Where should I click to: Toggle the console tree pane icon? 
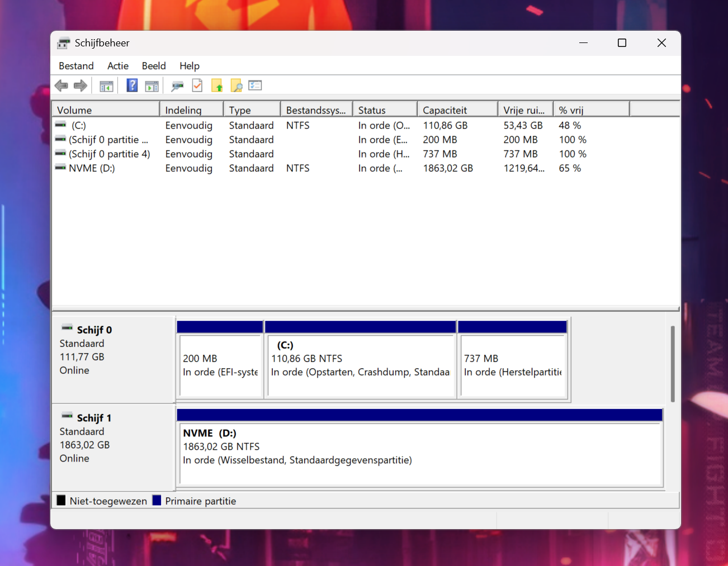(x=106, y=86)
